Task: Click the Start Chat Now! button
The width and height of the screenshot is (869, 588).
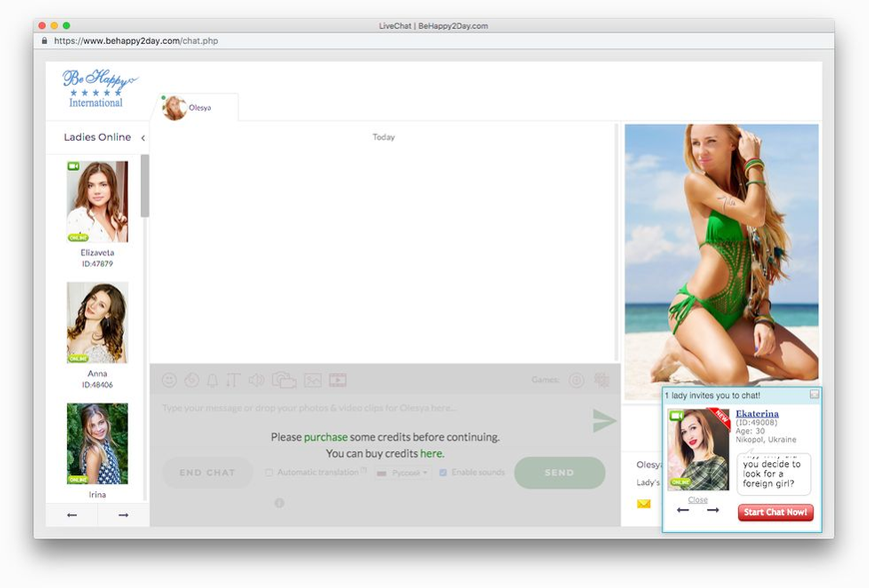Action: pos(775,512)
